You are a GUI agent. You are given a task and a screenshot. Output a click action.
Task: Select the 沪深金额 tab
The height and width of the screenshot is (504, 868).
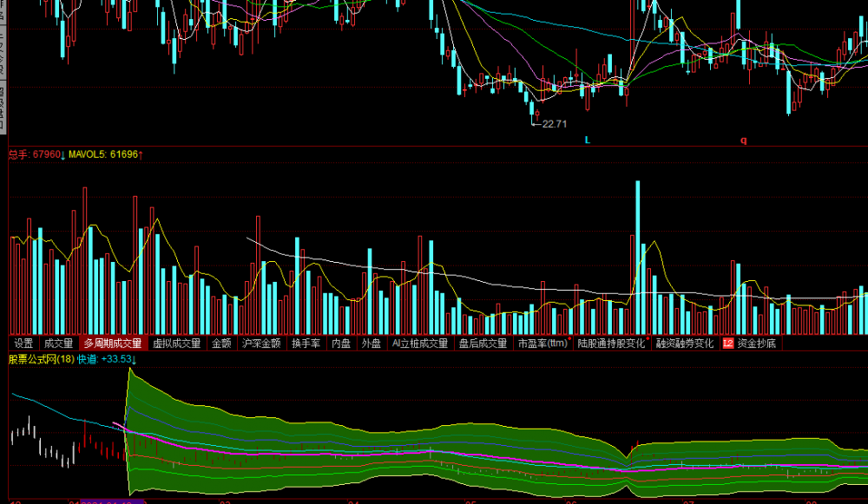[x=261, y=344]
